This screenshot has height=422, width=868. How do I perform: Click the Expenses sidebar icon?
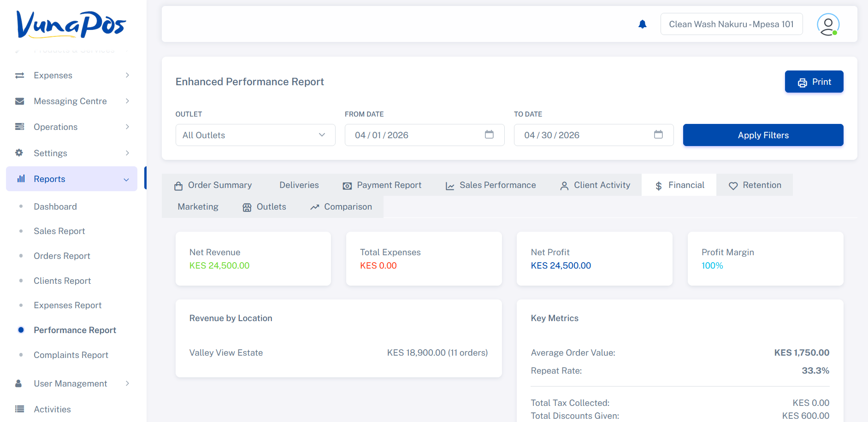[19, 76]
